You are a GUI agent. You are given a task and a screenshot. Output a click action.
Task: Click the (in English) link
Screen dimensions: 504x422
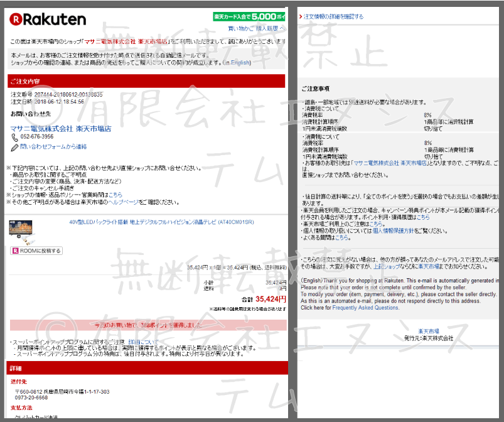[237, 62]
